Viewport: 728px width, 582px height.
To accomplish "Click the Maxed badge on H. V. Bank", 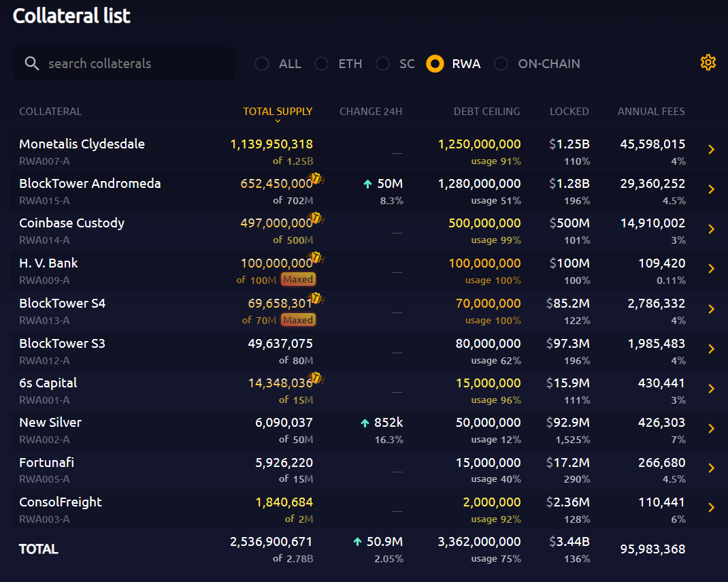I will tap(298, 280).
